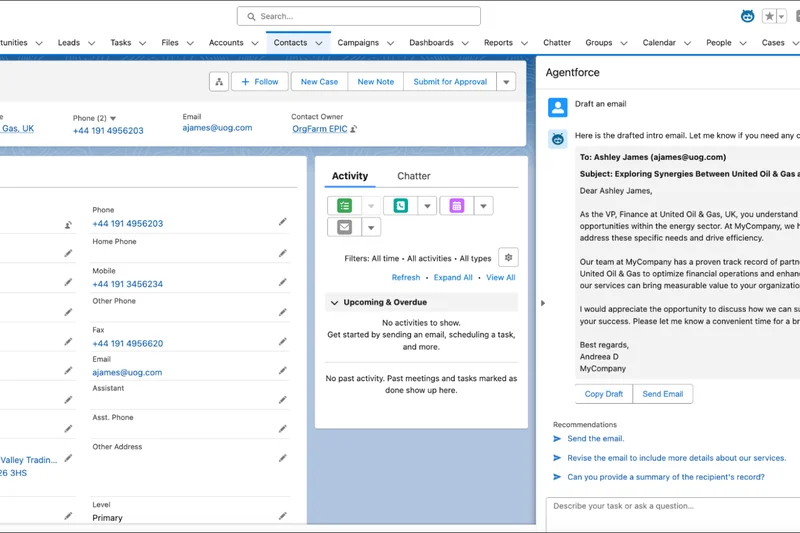
Task: Click the Send Email button
Action: click(663, 394)
